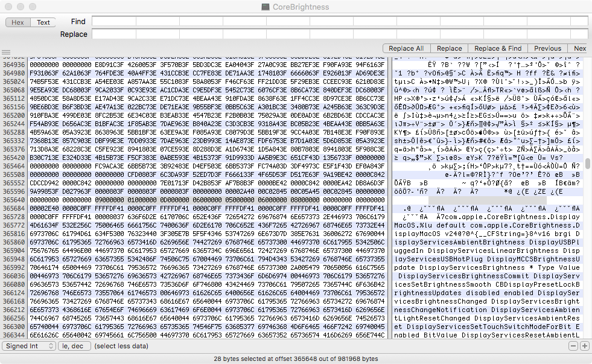Screen dimensions: 592x364
Task: Click the Previous search button
Action: pyautogui.click(x=547, y=48)
